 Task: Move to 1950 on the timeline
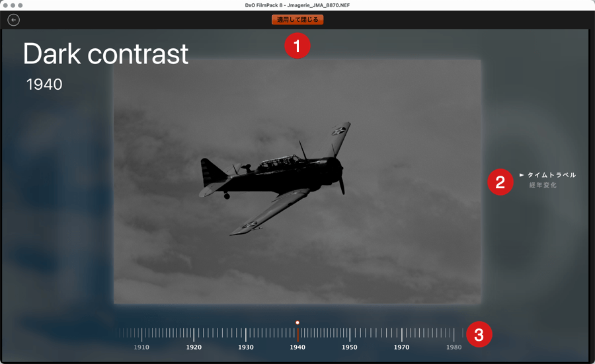click(x=350, y=347)
